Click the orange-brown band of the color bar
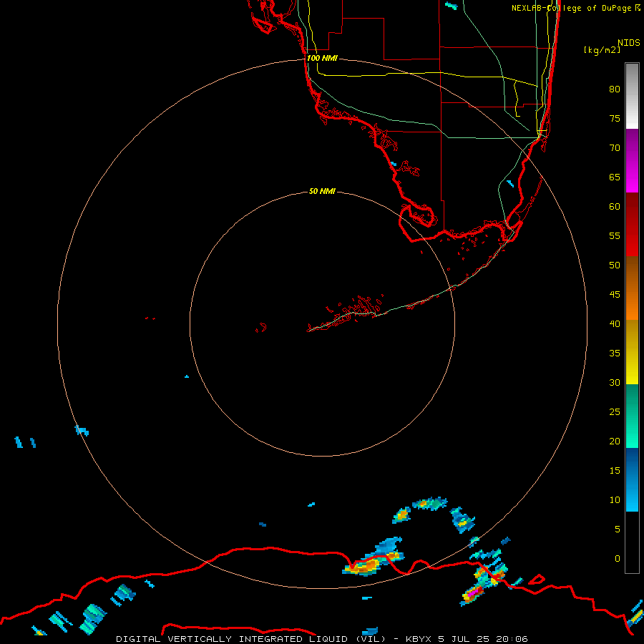644x644 pixels. (632, 288)
